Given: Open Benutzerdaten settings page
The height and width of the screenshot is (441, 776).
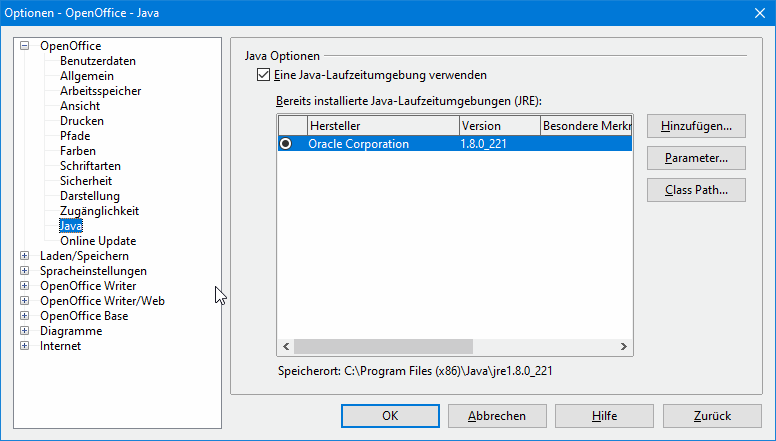Looking at the screenshot, I should coord(97,61).
